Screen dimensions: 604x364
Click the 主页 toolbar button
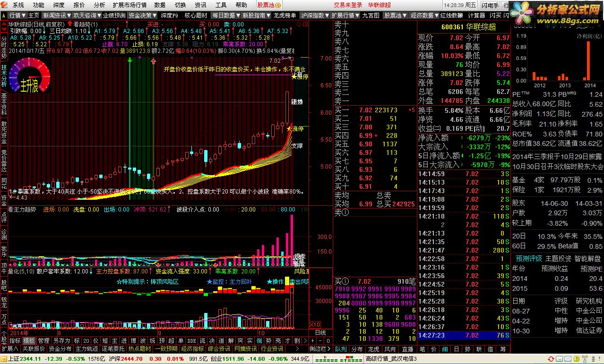point(34,15)
